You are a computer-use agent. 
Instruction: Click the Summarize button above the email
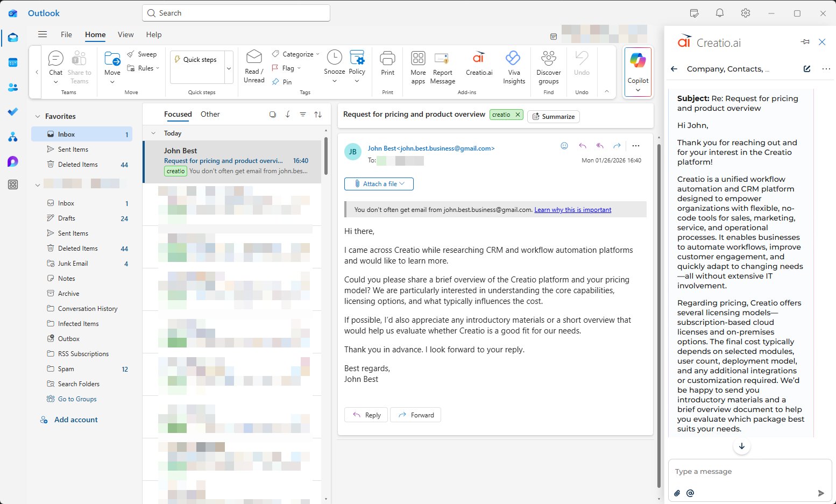[553, 116]
